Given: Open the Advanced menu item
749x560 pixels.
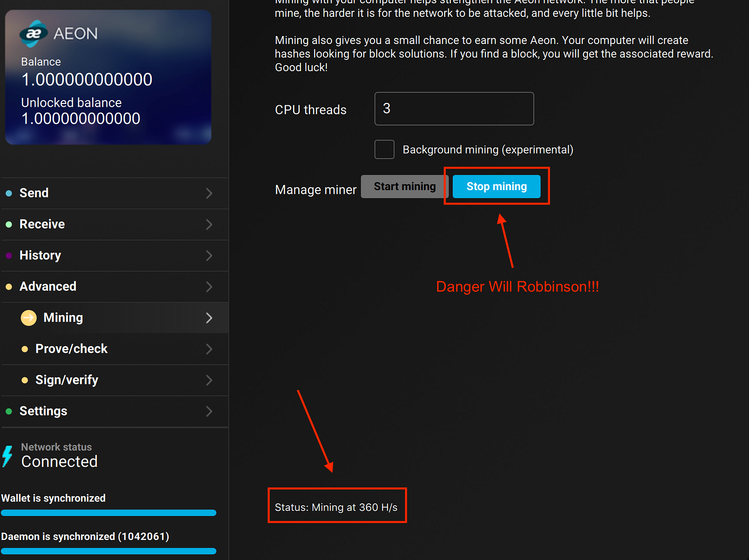Looking at the screenshot, I should click(115, 287).
